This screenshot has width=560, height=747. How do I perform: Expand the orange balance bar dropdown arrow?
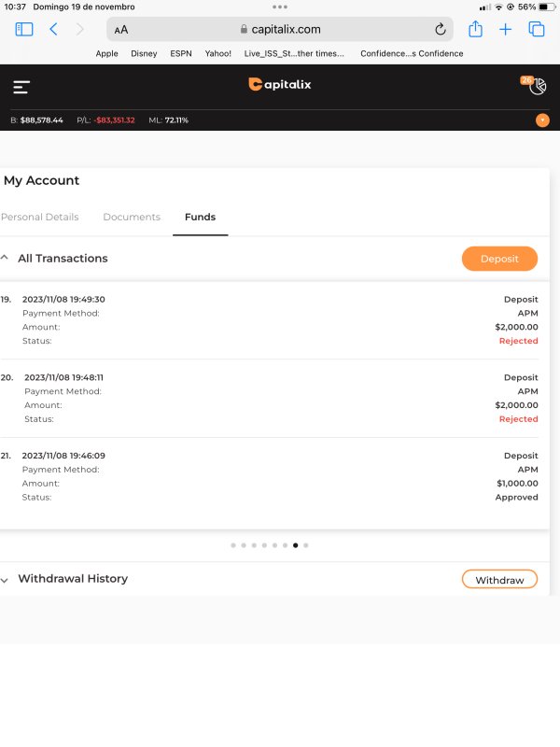click(542, 120)
